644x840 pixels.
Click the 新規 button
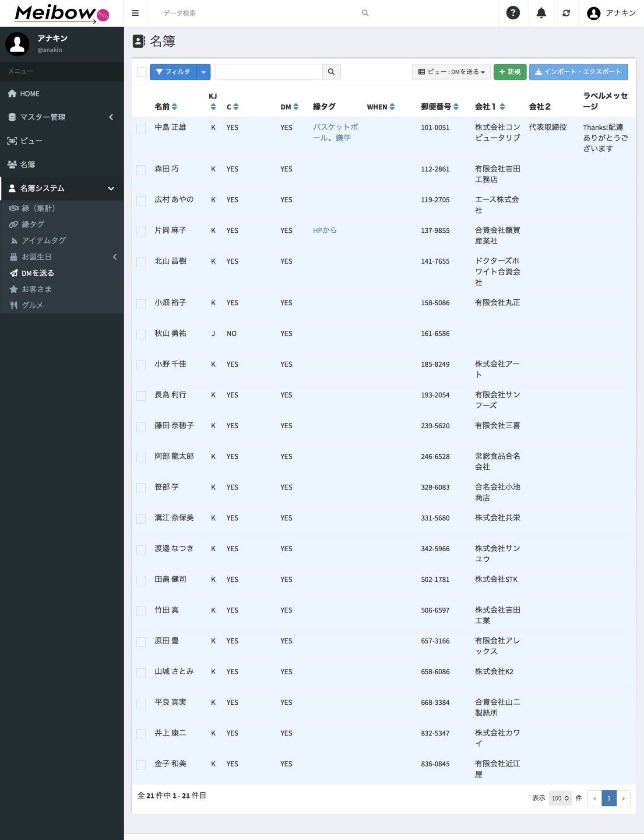(510, 72)
